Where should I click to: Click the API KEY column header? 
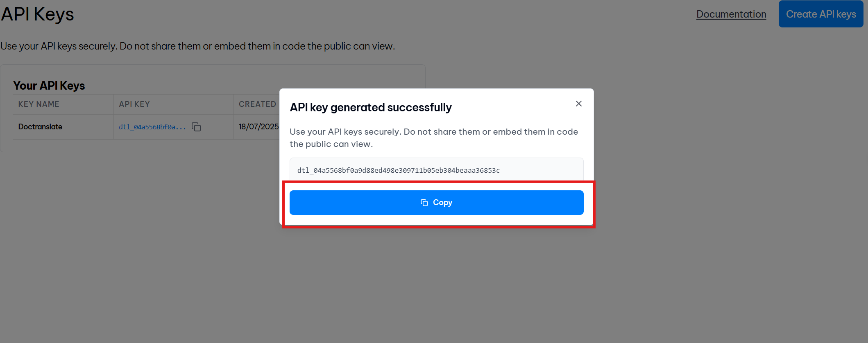(x=134, y=104)
